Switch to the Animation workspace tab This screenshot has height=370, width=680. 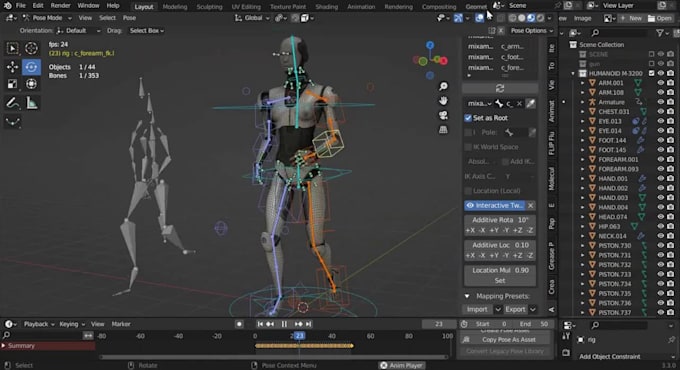click(361, 7)
